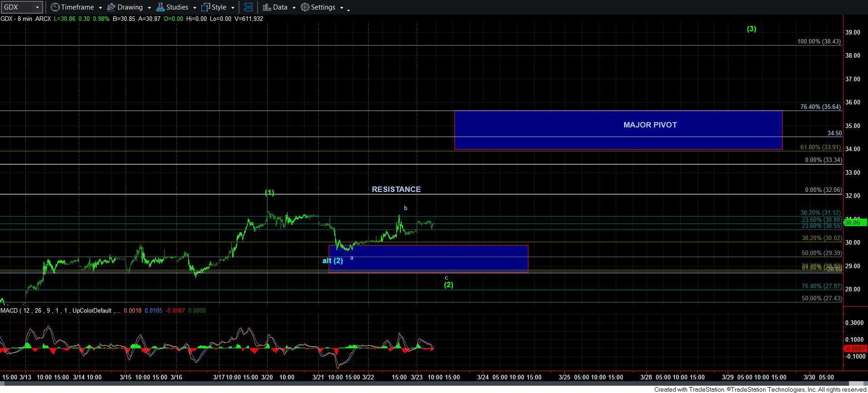The width and height of the screenshot is (868, 393).
Task: Select the RESISTANCE text label
Action: click(x=396, y=189)
